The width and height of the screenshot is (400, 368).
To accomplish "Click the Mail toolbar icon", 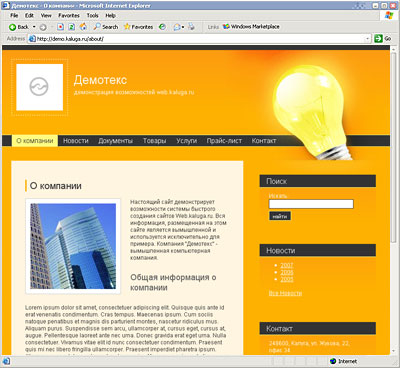I will point(177,27).
